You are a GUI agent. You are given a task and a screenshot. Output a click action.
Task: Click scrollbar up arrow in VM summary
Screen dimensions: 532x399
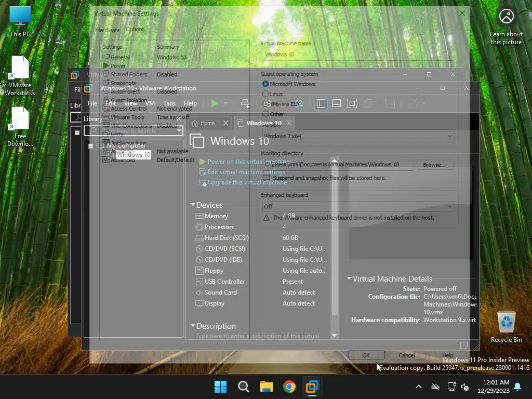coord(334,160)
